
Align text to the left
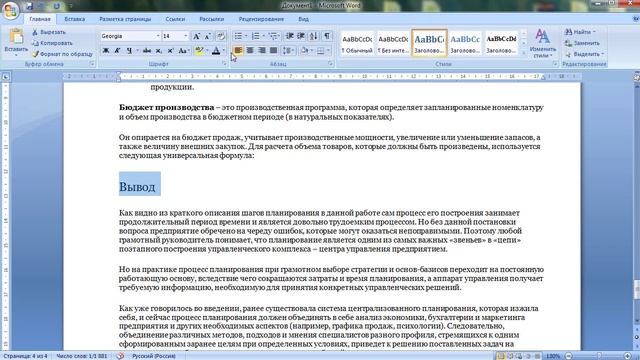238,51
